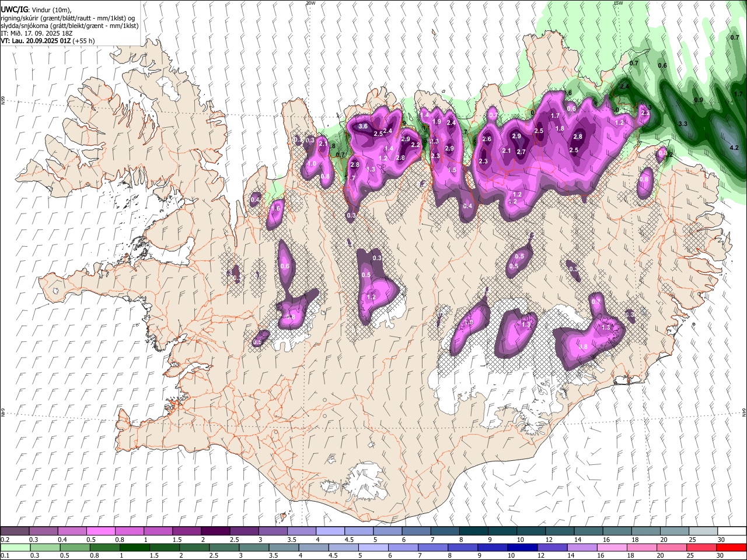Click the 'IT: Mið. 17. 09. 2025 18Z' line
This screenshot has height=560, width=747.
(38, 34)
